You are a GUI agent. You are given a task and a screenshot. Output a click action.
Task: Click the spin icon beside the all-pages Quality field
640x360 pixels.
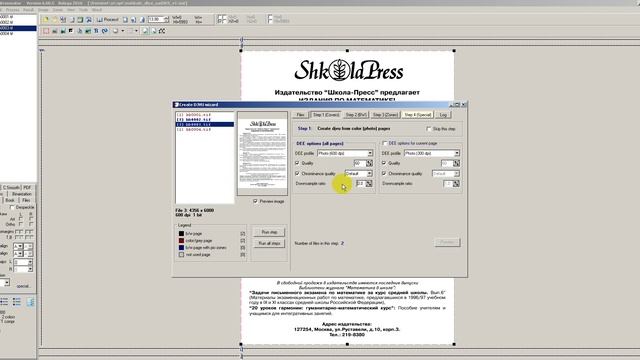(369, 163)
